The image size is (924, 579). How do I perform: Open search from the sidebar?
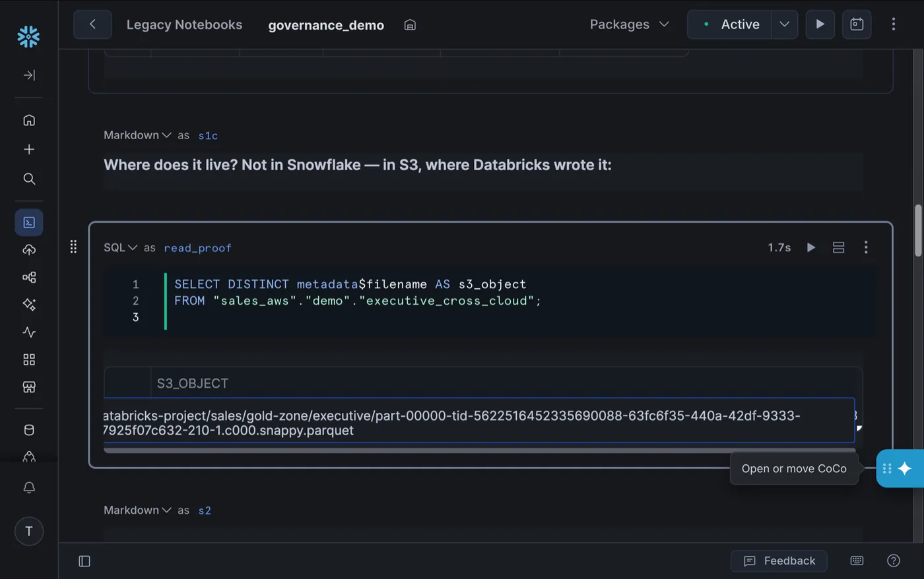click(29, 179)
